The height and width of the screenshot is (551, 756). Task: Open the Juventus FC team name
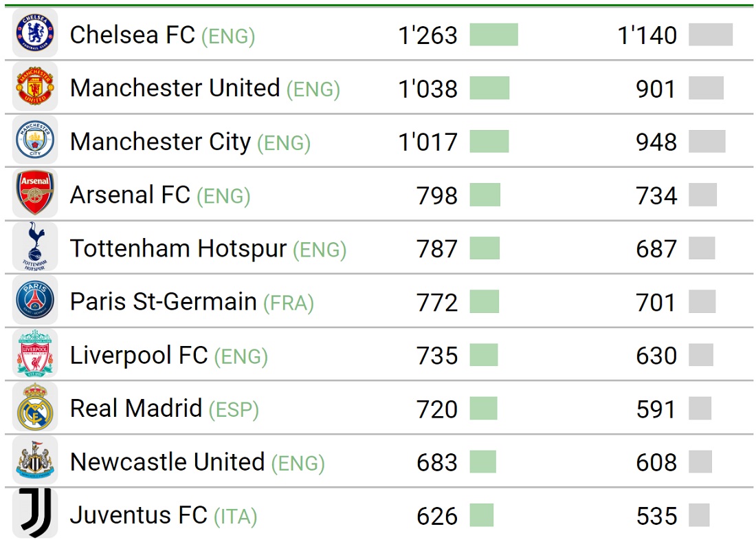pos(138,515)
